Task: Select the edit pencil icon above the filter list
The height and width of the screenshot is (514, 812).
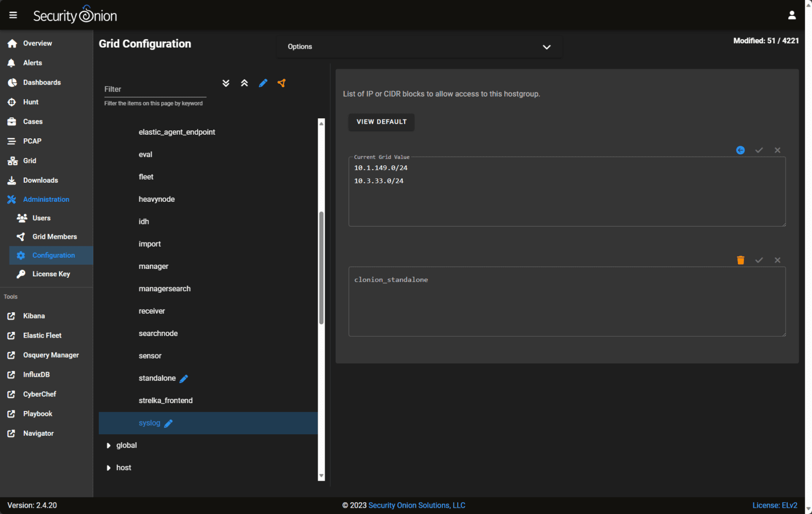Action: 263,83
